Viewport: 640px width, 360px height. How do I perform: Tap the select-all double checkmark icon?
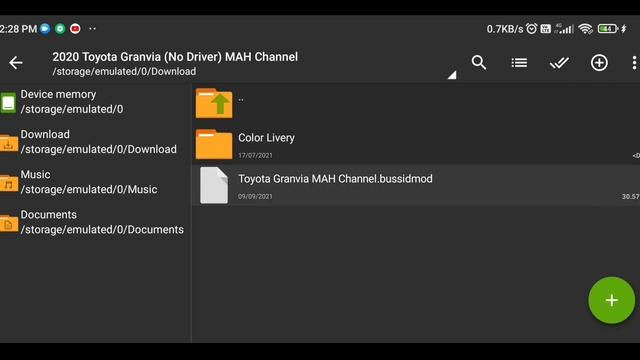559,62
